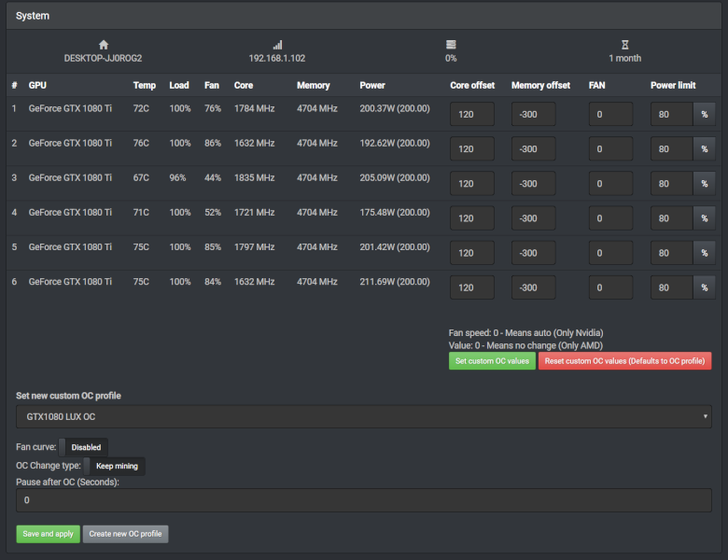
Task: Click the 96% load value for GPU 3
Action: [x=177, y=178]
